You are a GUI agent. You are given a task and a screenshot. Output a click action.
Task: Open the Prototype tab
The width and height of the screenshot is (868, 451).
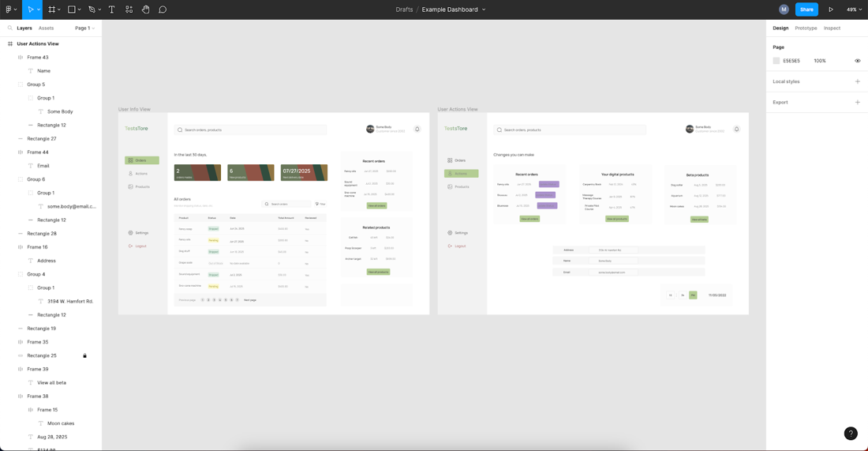[x=806, y=28]
